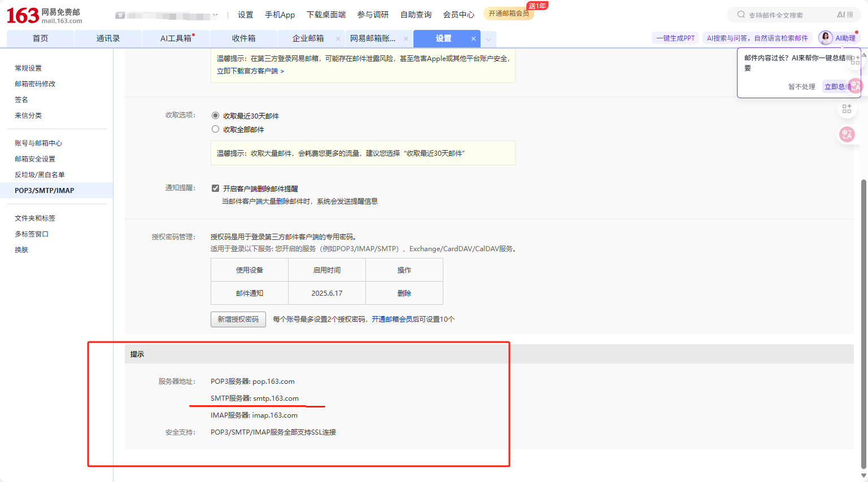
Task: Switch to the 收件箱 tab
Action: (x=243, y=38)
